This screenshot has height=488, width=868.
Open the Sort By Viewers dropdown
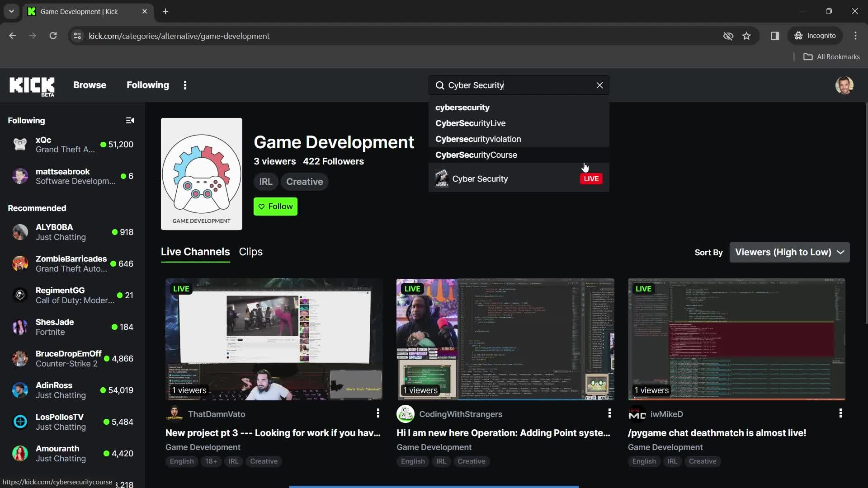789,252
